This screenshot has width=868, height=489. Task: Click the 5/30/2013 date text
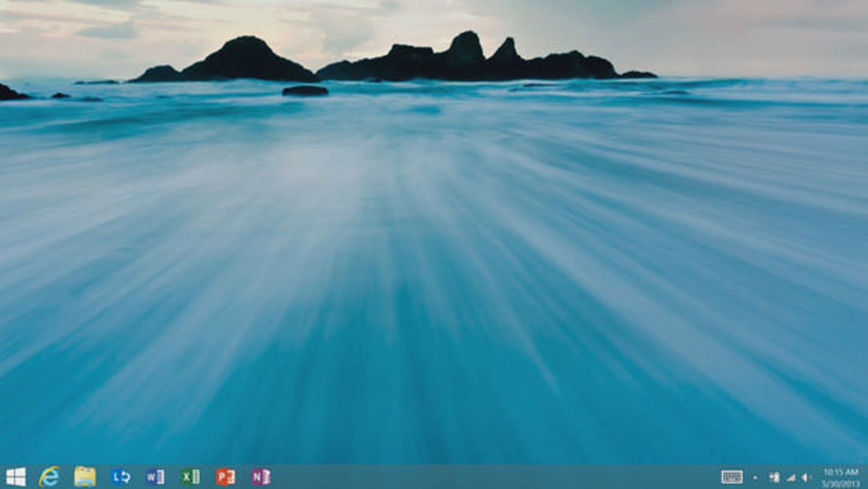click(840, 484)
